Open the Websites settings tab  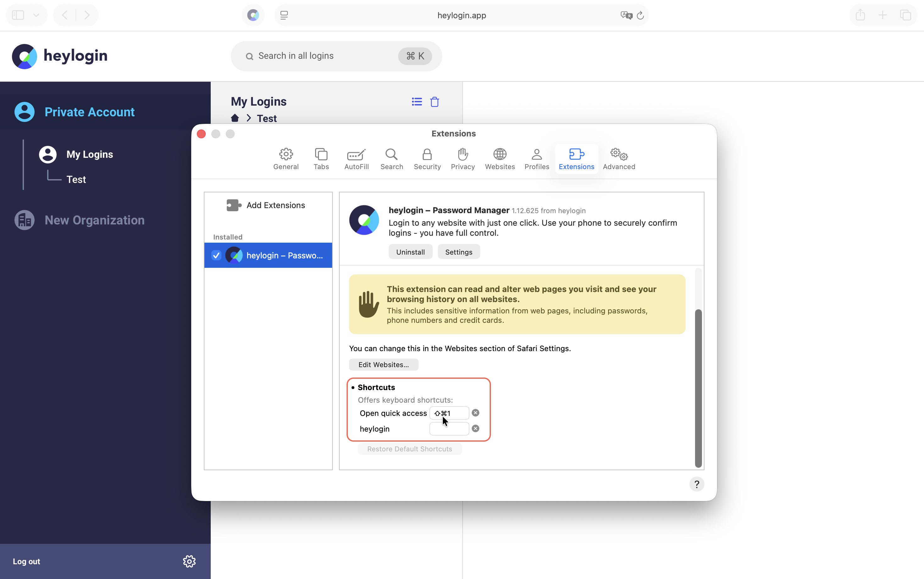pyautogui.click(x=500, y=159)
